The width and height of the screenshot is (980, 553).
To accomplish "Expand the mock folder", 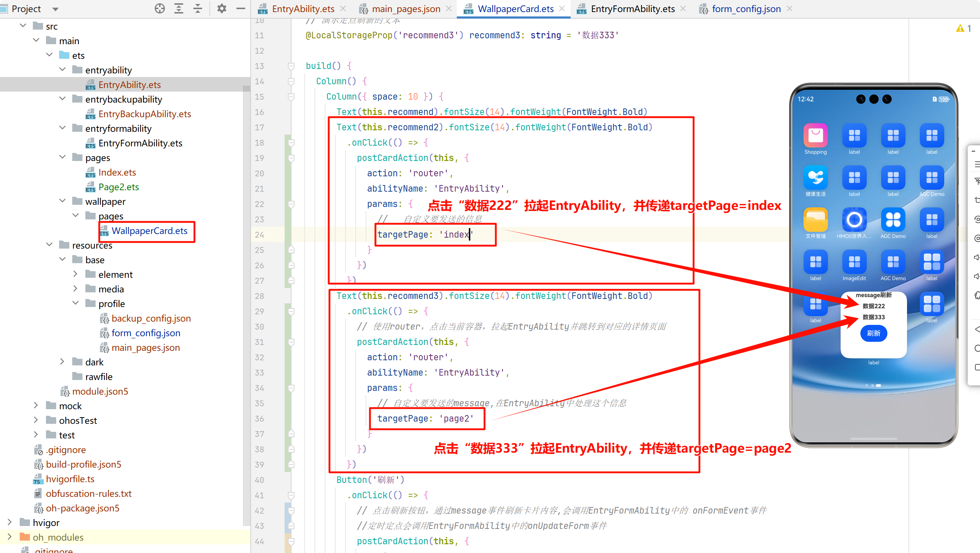I will (36, 405).
